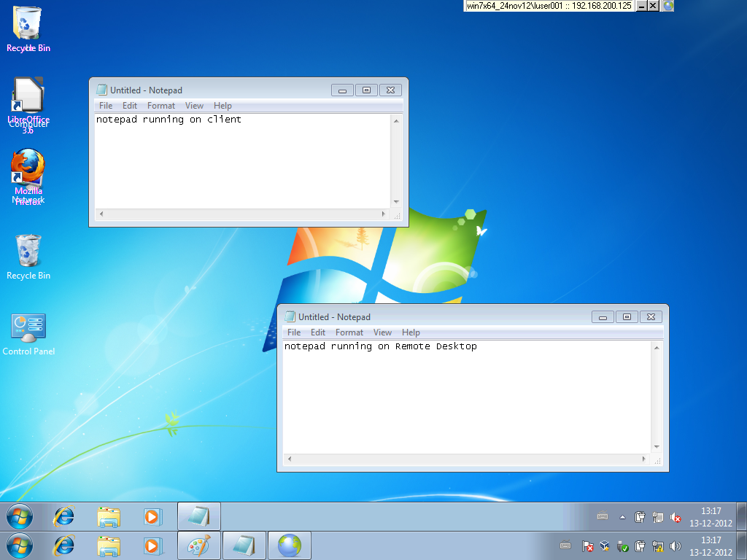
Task: Open View menu in the Remote Desktop Notepad
Action: coord(382,332)
